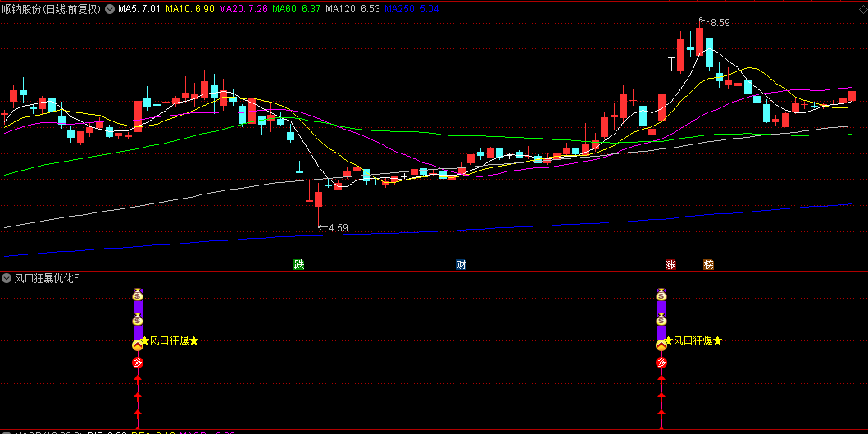This screenshot has height=434, width=868.
Task: Click the left ★风口狂爆★ signal label
Action: point(170,340)
